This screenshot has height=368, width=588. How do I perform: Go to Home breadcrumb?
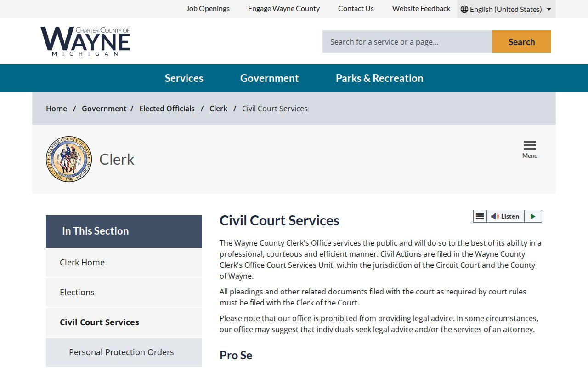click(57, 109)
